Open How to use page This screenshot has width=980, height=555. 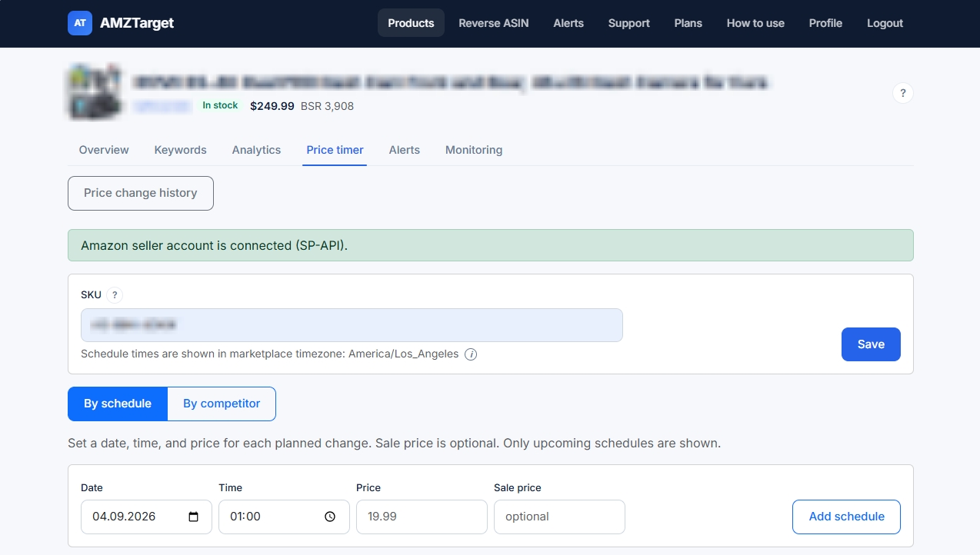(x=755, y=23)
